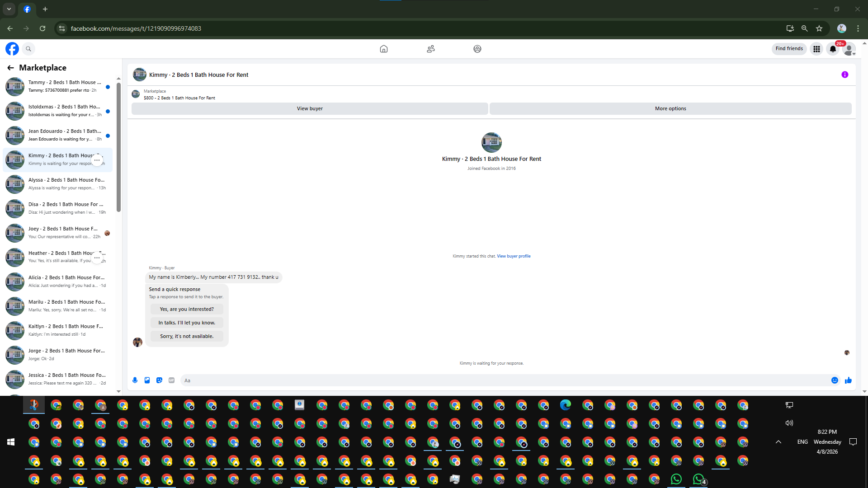868x488 pixels.
Task: Open the sticker picker icon
Action: (x=159, y=380)
